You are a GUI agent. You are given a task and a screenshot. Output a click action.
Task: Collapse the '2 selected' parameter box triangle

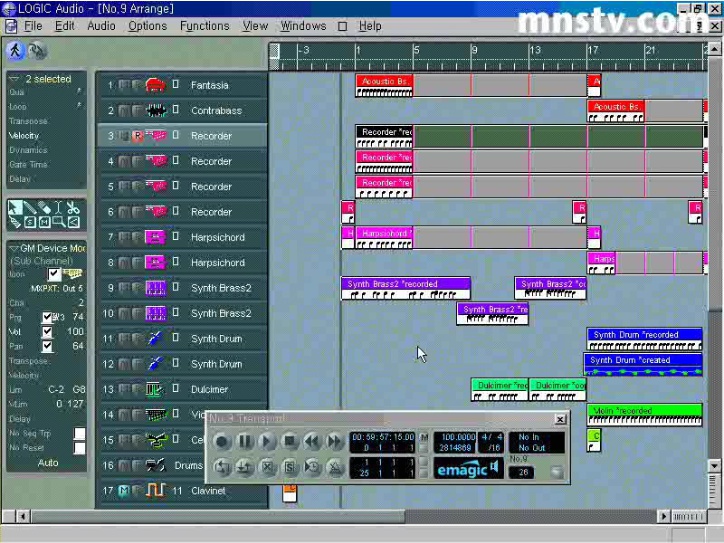tap(14, 79)
